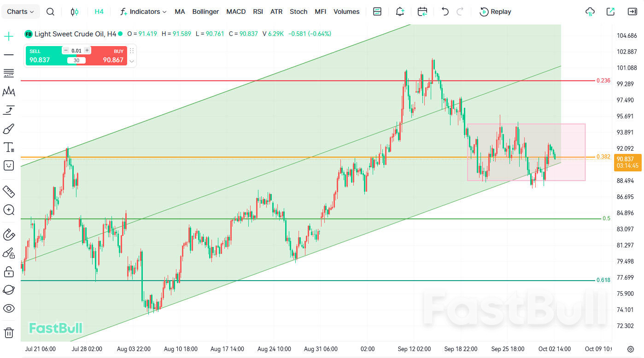Toggle hide all drawings eye icon
This screenshot has width=644, height=358.
9,308
